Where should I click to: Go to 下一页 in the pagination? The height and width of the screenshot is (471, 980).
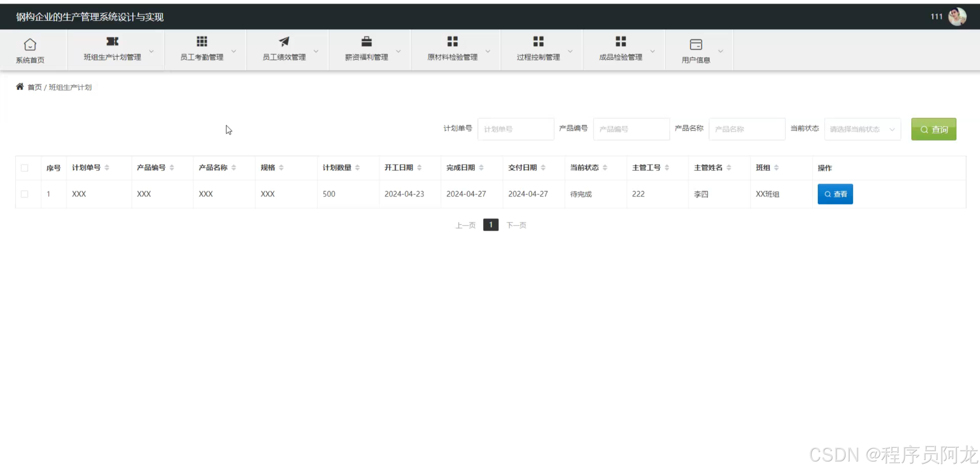tap(516, 225)
